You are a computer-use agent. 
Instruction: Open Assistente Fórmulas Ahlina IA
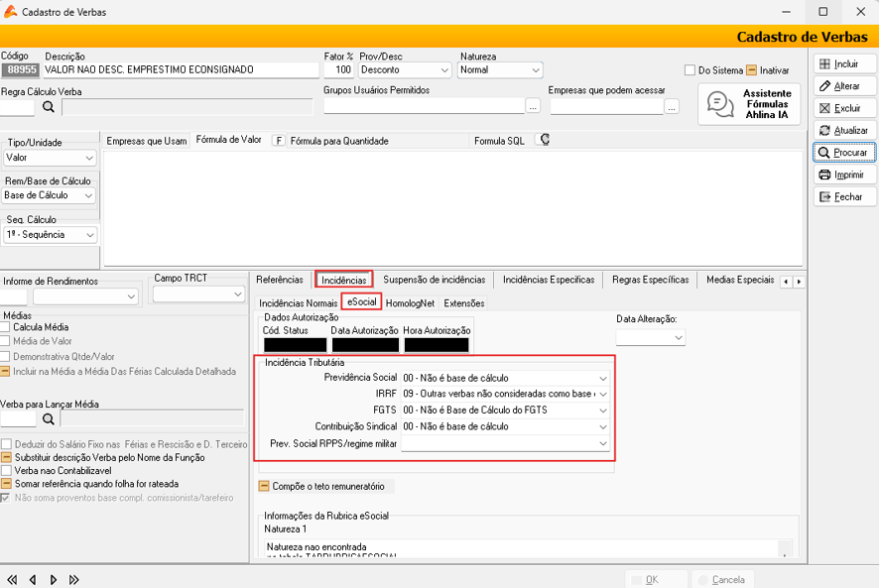point(749,104)
